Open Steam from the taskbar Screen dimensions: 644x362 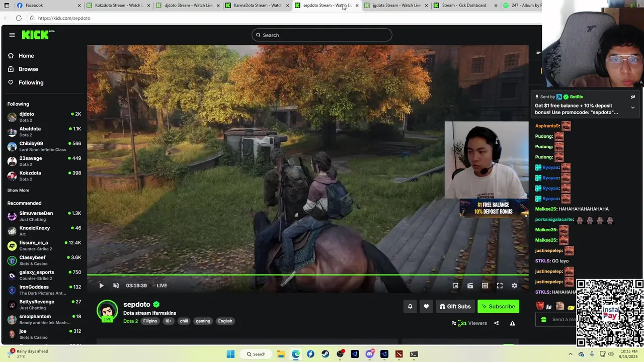pyautogui.click(x=325, y=354)
